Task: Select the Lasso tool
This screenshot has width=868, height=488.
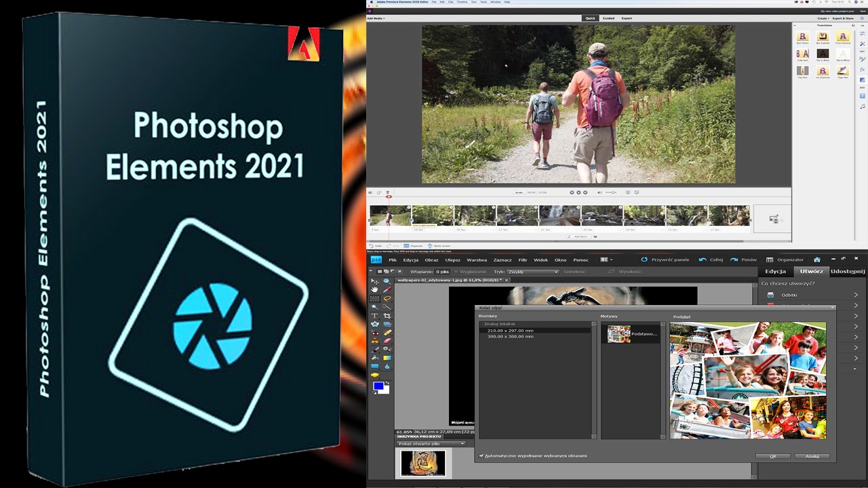Action: pos(387,299)
